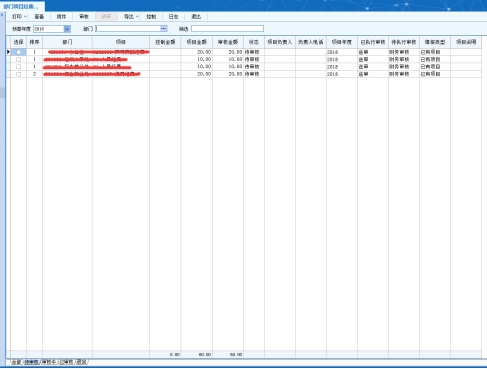
Task: Click the 审核金额 cell in the rank 2 row
Action: pyautogui.click(x=228, y=74)
